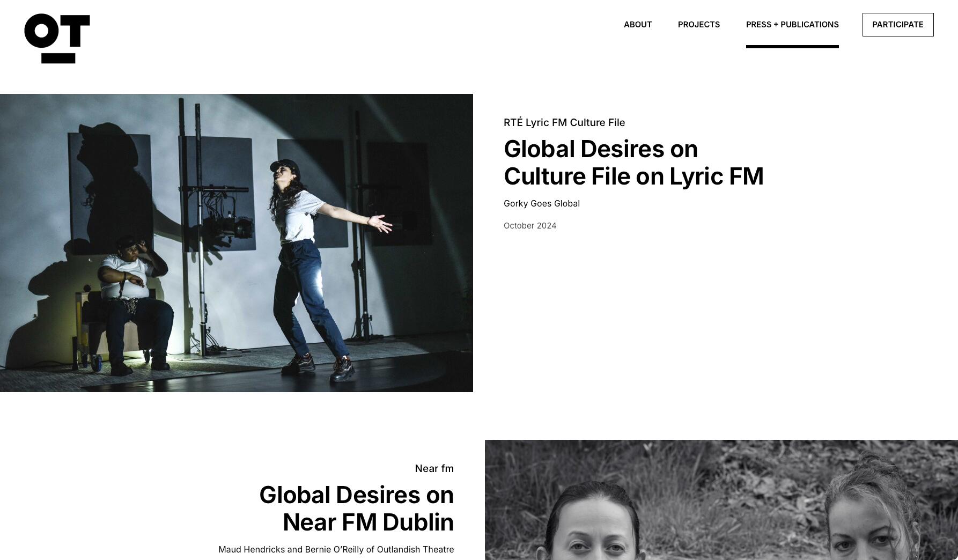
Task: Click the Participate button
Action: pyautogui.click(x=898, y=25)
